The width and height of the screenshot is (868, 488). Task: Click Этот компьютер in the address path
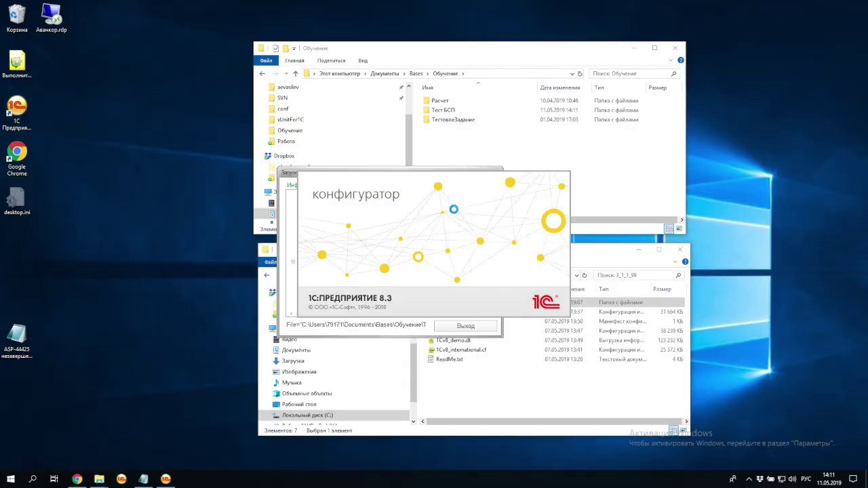click(x=340, y=73)
